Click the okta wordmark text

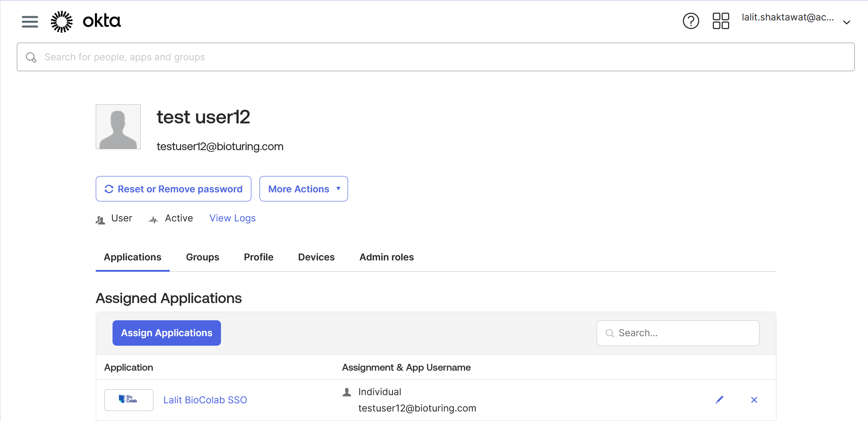(102, 21)
